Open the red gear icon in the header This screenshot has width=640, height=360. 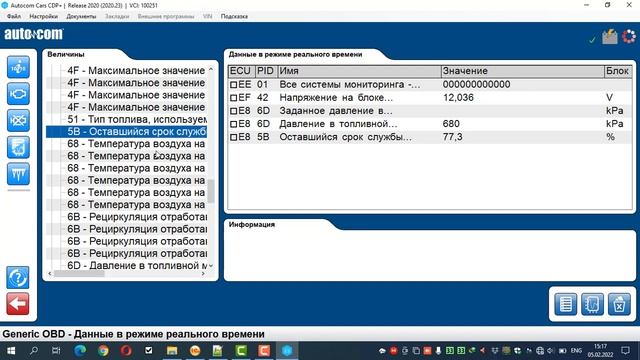coord(629,36)
